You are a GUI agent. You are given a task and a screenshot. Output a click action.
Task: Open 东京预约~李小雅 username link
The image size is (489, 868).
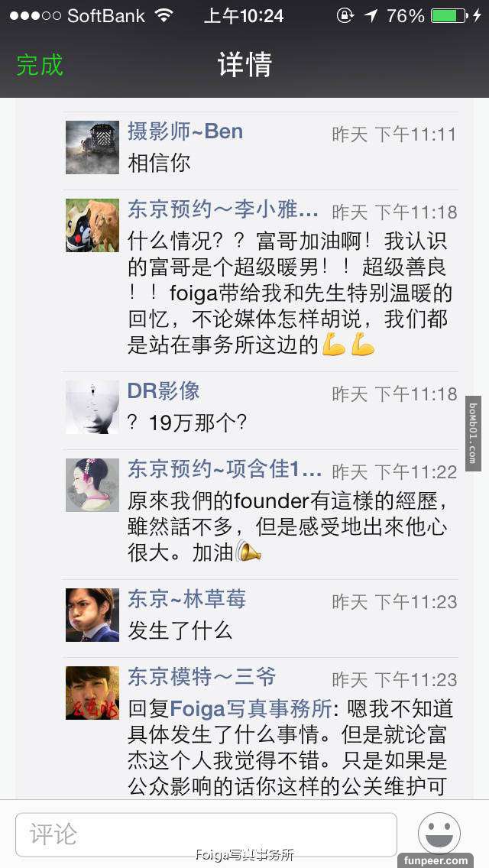click(223, 210)
